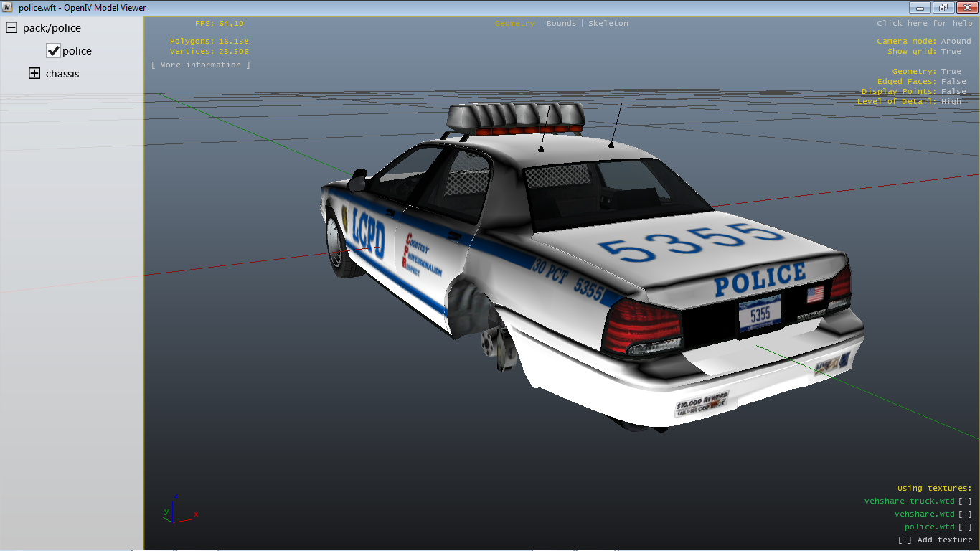Select pack:/police root label
The image size is (980, 551).
[x=52, y=28]
